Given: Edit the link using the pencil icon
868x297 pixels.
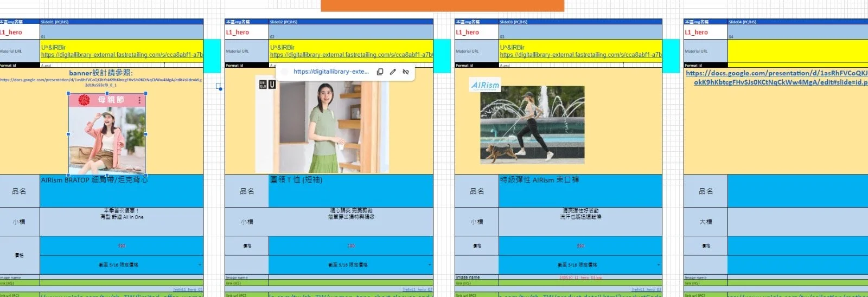Looking at the screenshot, I should 393,72.
